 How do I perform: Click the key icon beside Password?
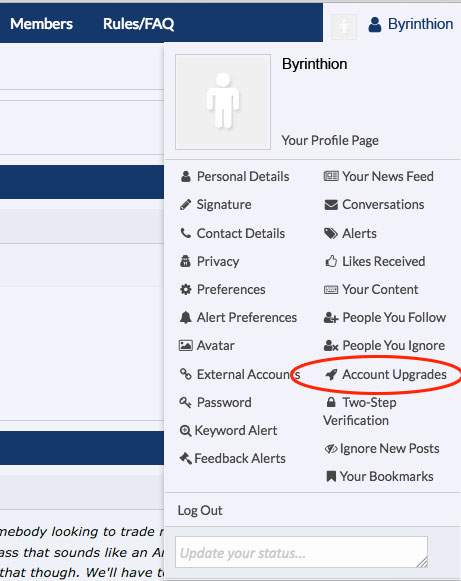tap(186, 402)
